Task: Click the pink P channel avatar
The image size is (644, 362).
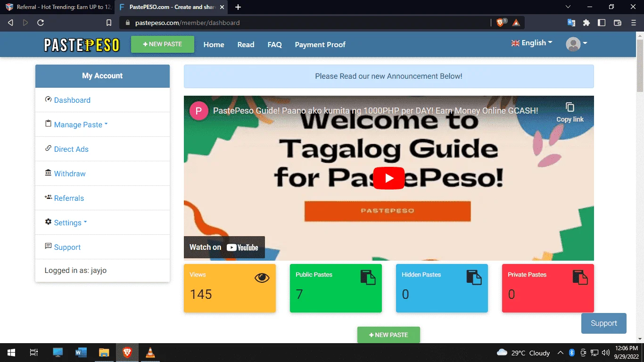Action: [199, 111]
